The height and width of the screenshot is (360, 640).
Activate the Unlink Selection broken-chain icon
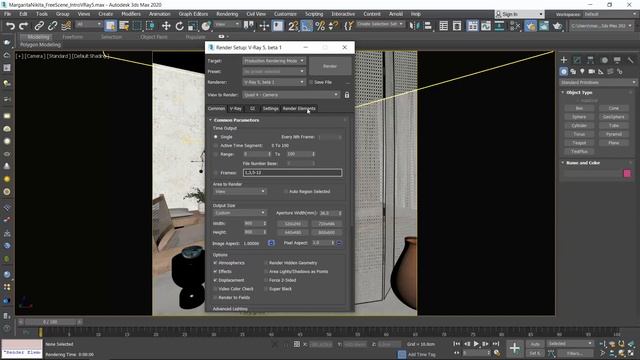click(53, 26)
